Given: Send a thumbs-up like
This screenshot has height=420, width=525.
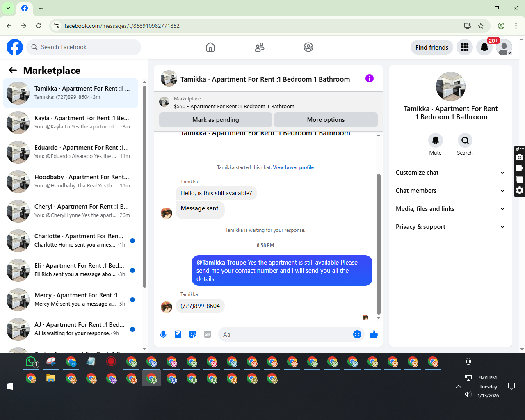Looking at the screenshot, I should [374, 334].
